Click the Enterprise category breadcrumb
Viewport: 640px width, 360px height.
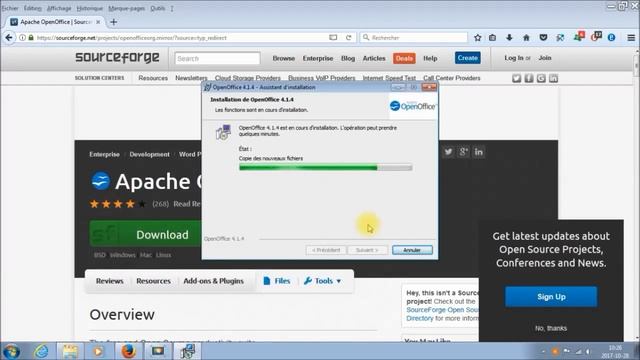(x=104, y=154)
